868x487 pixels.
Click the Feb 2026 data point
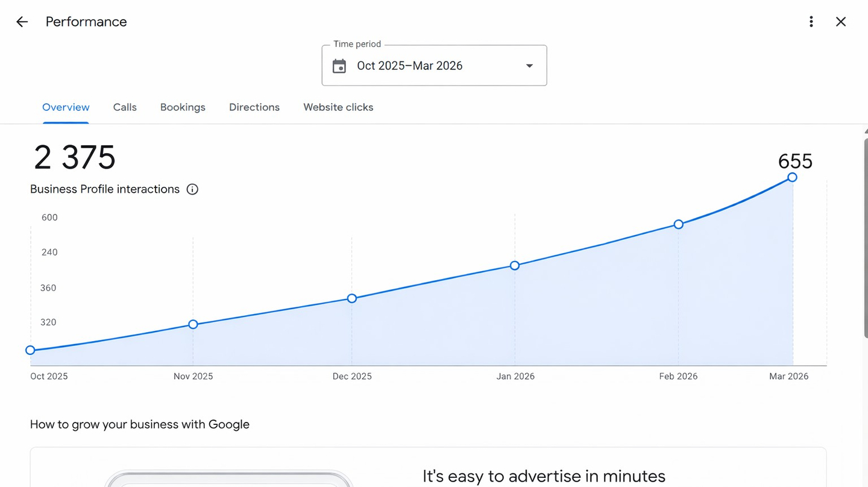coord(679,224)
